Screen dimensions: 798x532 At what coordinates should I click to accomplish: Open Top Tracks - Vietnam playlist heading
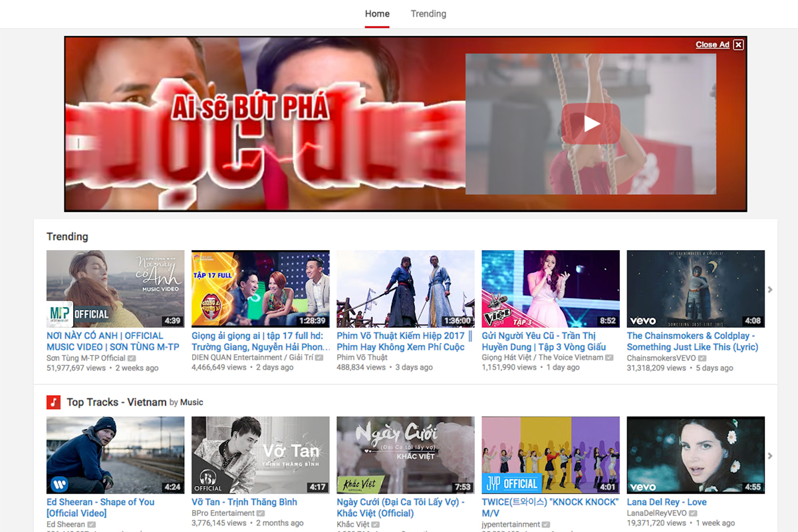coord(116,402)
